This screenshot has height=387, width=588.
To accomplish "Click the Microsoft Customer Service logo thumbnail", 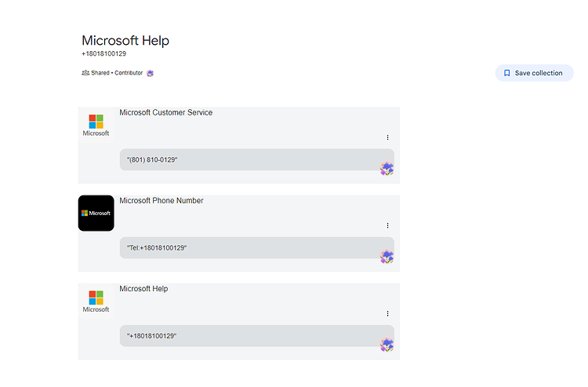I will pos(96,125).
